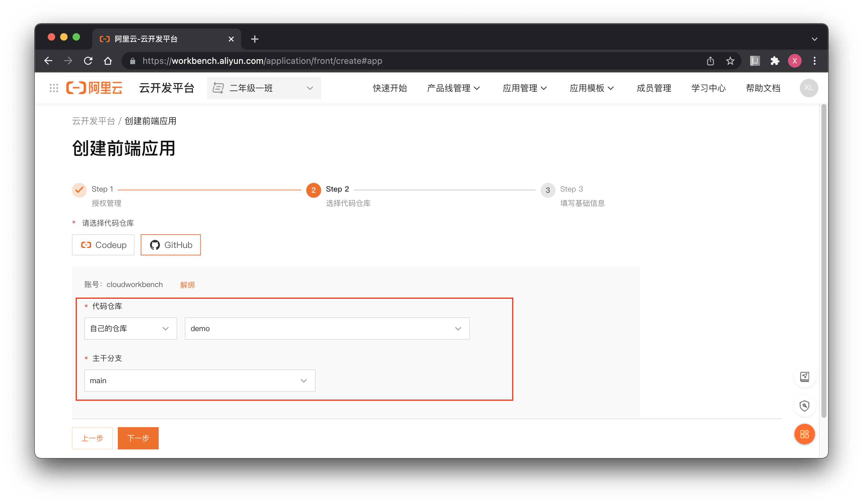Image resolution: width=863 pixels, height=504 pixels.
Task: Click 下一步 button
Action: [138, 438]
